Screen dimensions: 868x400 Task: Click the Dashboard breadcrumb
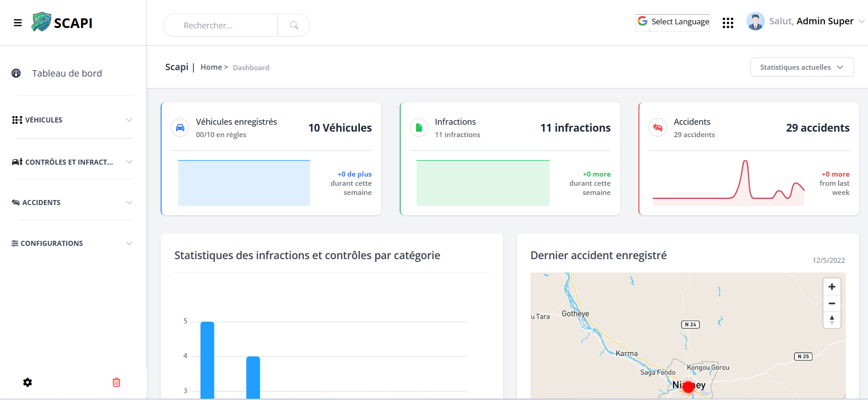pyautogui.click(x=251, y=67)
